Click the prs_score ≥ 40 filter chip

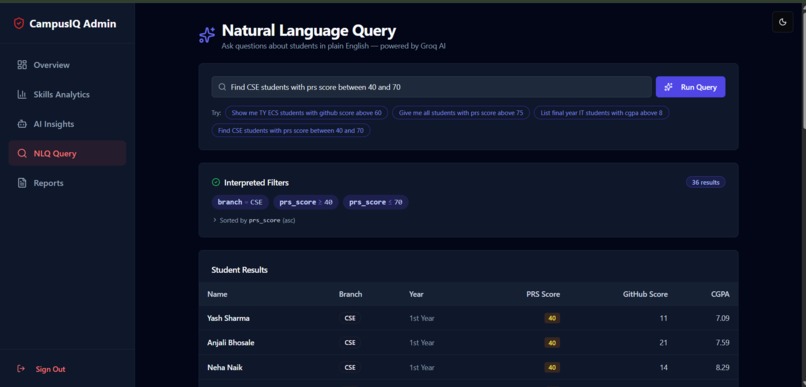pos(306,202)
